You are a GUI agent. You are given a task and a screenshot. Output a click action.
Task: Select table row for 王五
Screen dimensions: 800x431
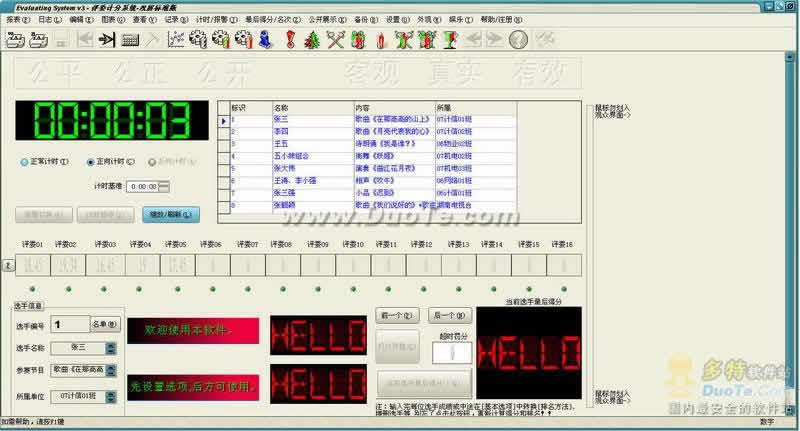click(373, 144)
